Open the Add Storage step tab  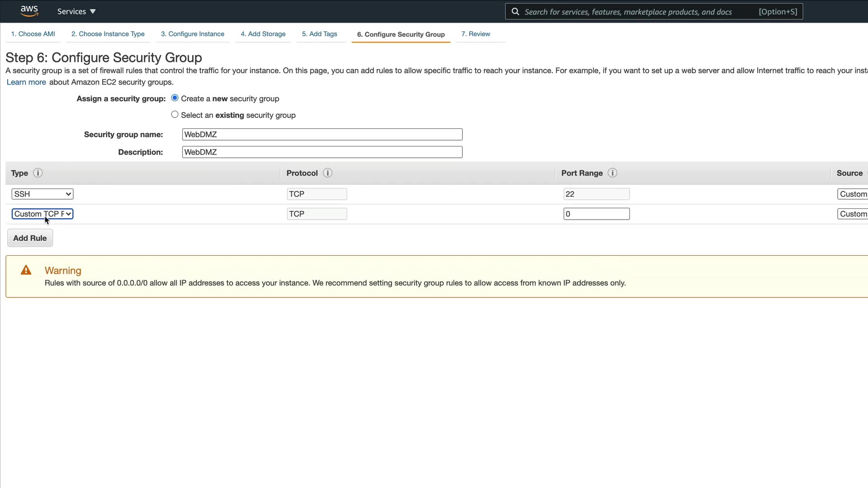(x=263, y=34)
